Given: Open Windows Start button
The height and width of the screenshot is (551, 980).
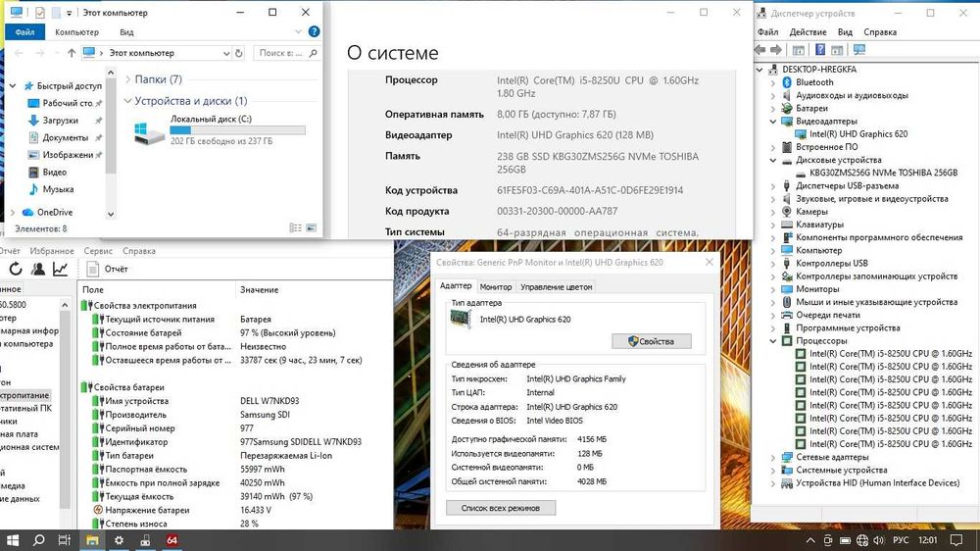Looking at the screenshot, I should [x=13, y=540].
